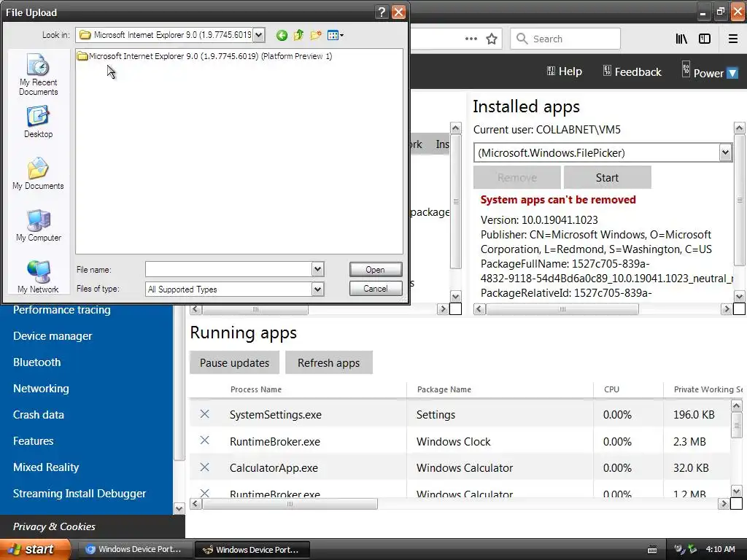Click the Open button in File Upload
This screenshot has height=560, width=747.
coord(376,270)
